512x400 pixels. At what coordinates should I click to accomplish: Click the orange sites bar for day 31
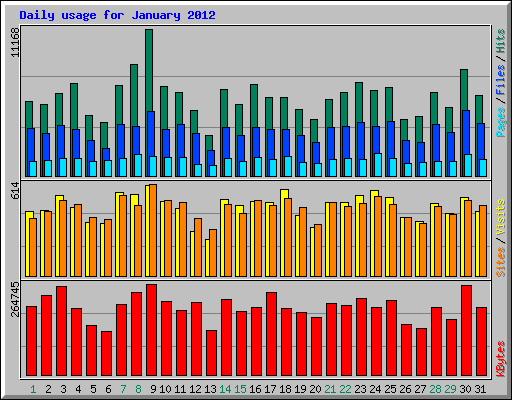[483, 241]
